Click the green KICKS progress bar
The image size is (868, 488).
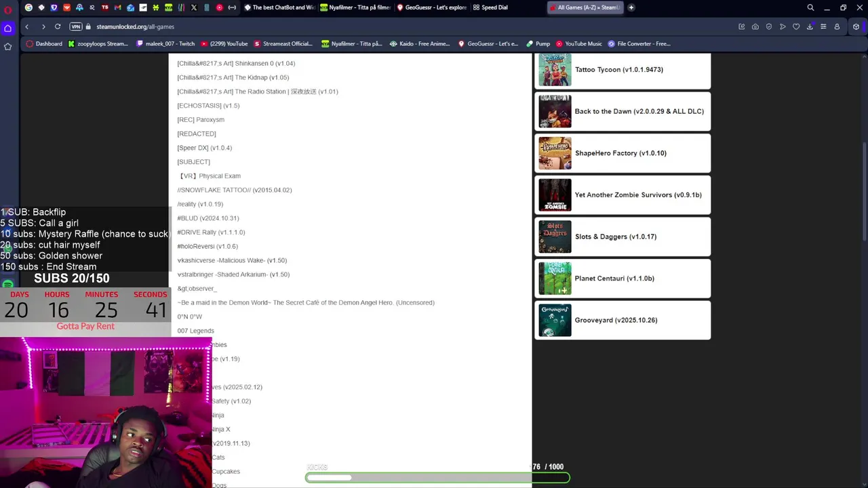coord(437,478)
